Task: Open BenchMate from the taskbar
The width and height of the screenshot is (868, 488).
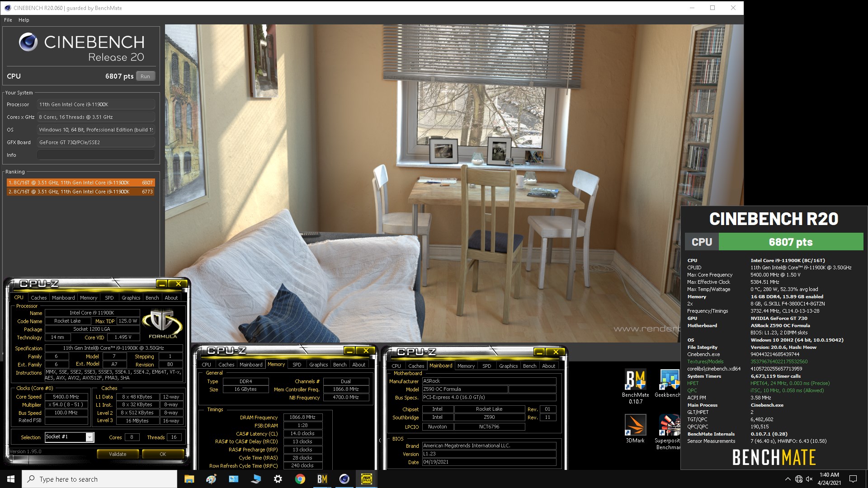Action: [322, 479]
